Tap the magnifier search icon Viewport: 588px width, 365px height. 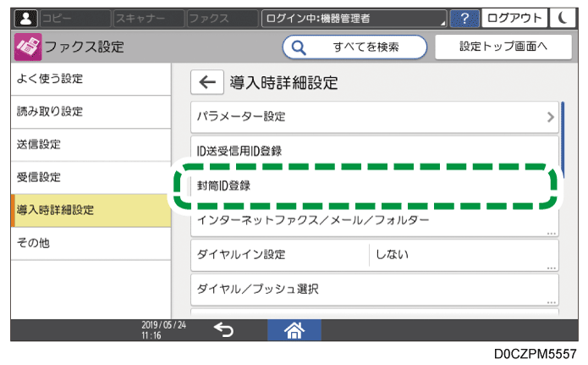tap(299, 47)
